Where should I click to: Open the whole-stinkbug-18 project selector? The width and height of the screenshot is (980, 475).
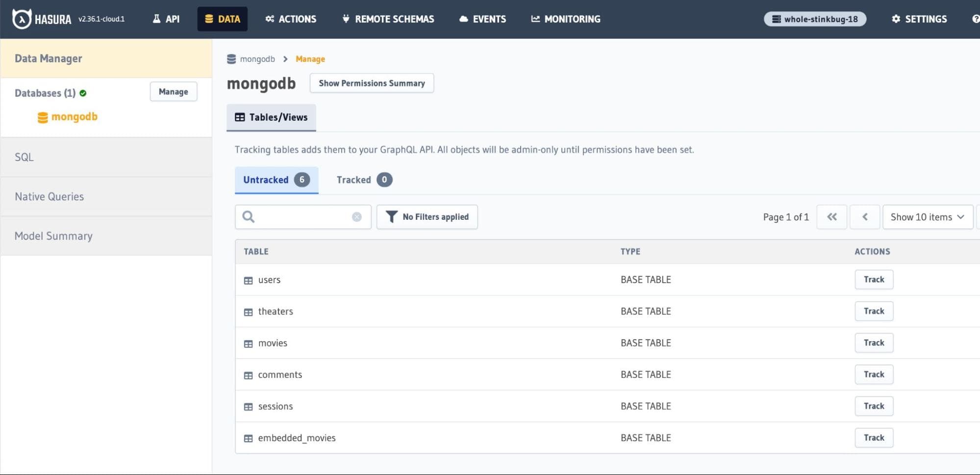815,19
